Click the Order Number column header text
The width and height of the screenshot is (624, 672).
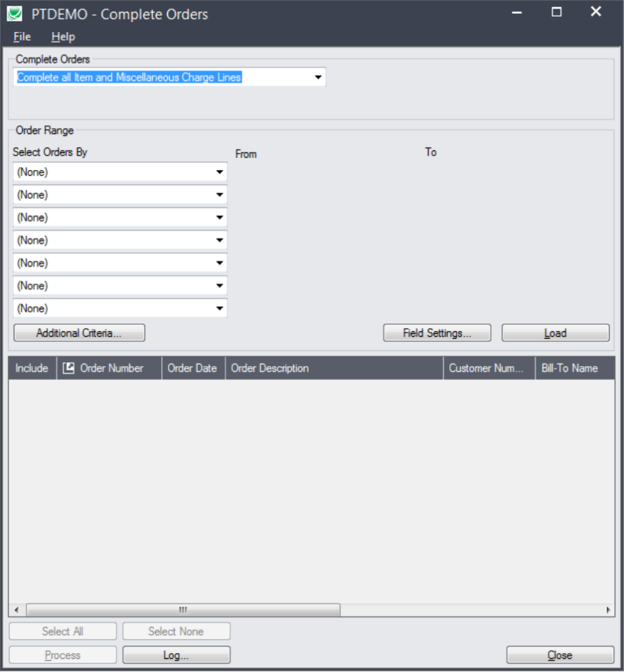pos(112,368)
